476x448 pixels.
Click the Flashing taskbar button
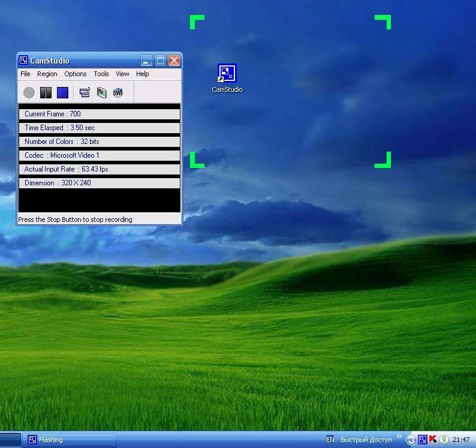(70, 440)
